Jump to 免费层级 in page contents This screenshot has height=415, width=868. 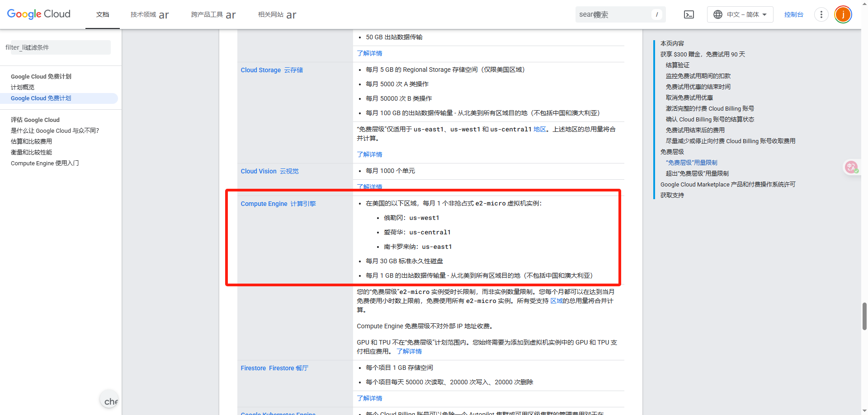(x=672, y=152)
